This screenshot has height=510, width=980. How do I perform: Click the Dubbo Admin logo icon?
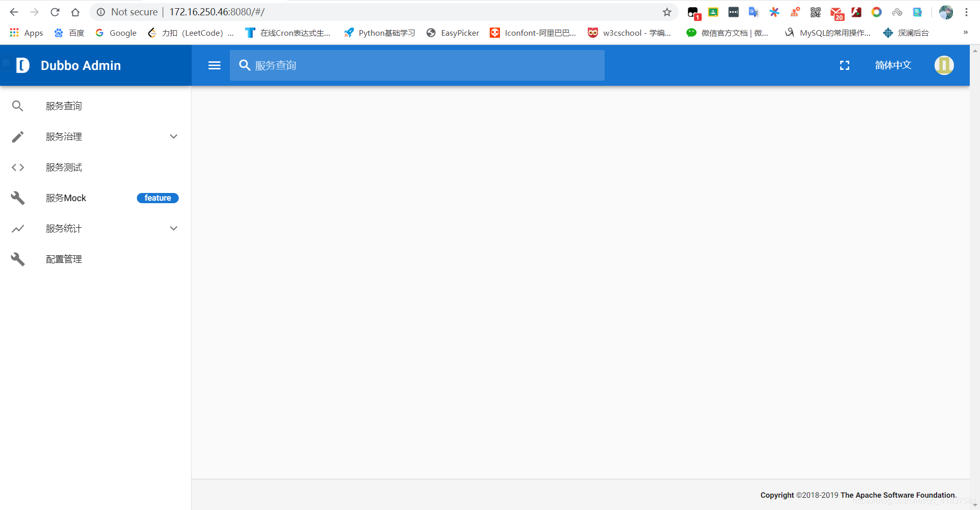point(23,65)
